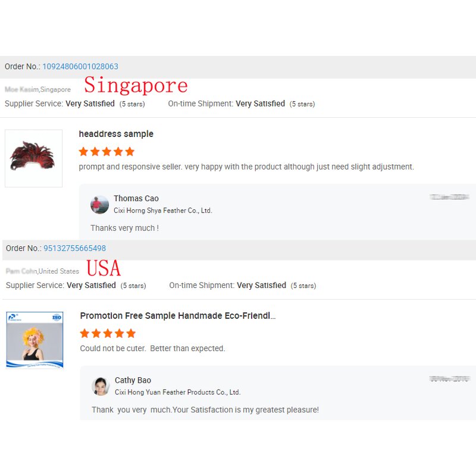Click the star rating under headdress sample

[x=107, y=152]
